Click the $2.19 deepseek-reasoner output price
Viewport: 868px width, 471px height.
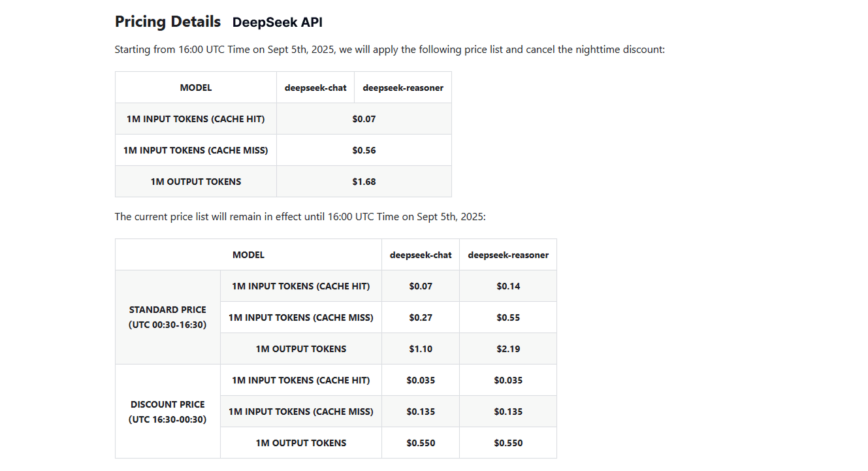click(508, 349)
